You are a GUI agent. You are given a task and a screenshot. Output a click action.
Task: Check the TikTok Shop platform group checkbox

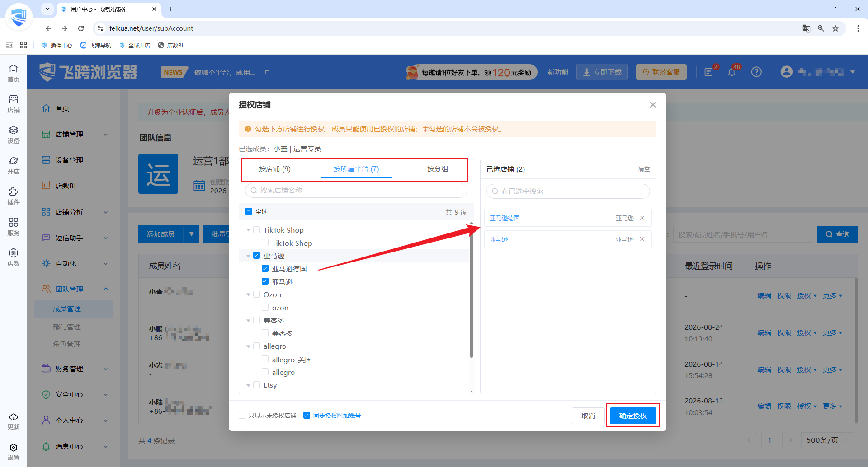[x=256, y=230]
